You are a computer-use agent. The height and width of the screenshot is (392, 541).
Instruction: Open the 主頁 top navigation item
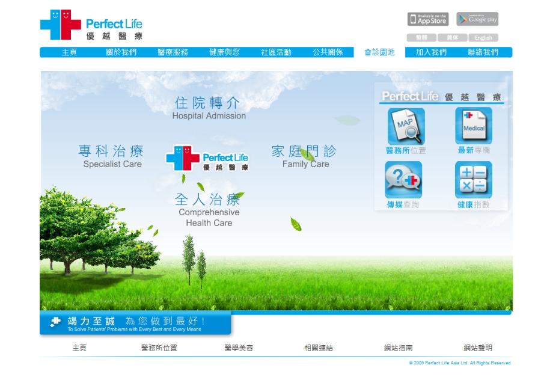[x=69, y=52]
